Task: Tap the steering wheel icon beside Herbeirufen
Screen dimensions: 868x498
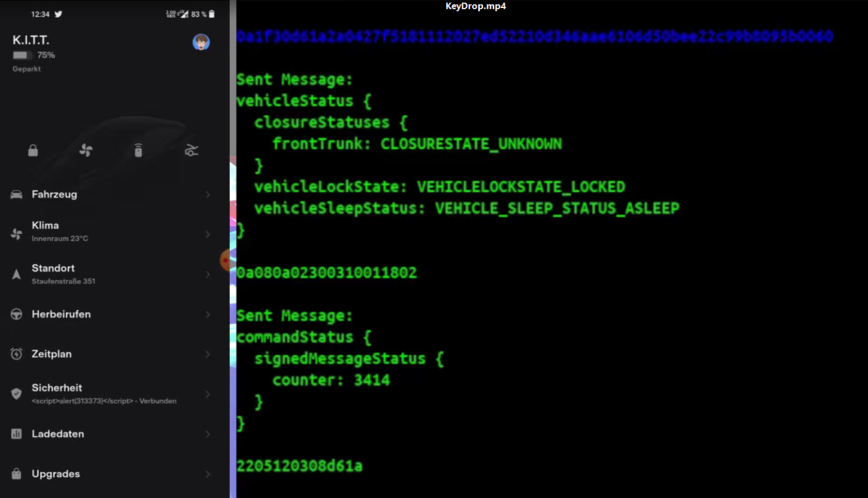Action: (x=17, y=314)
